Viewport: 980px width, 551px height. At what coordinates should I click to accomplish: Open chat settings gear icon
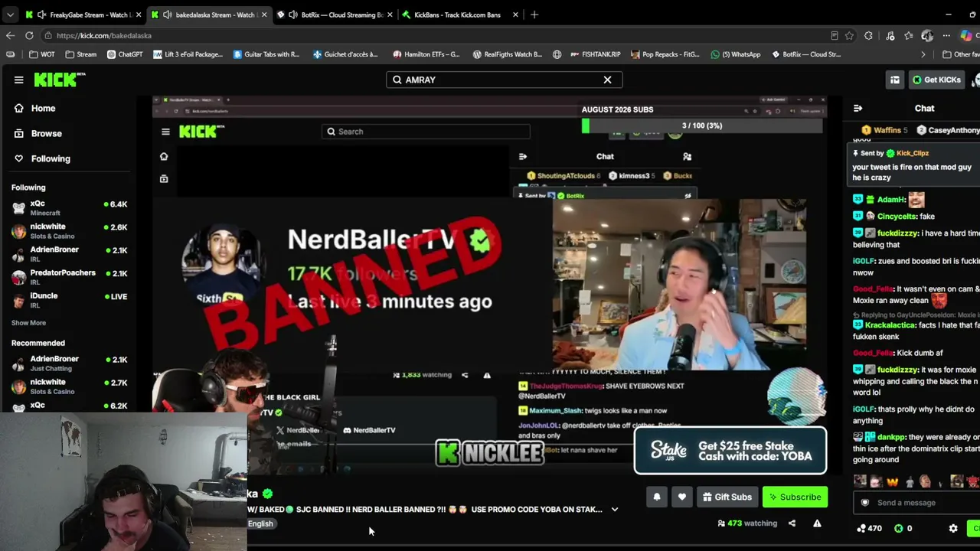point(953,528)
